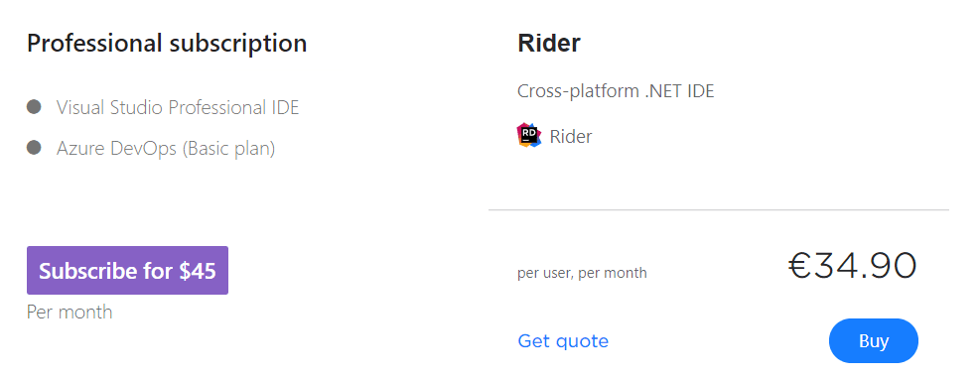Buy the Rider license
The width and height of the screenshot is (980, 378).
(x=873, y=340)
